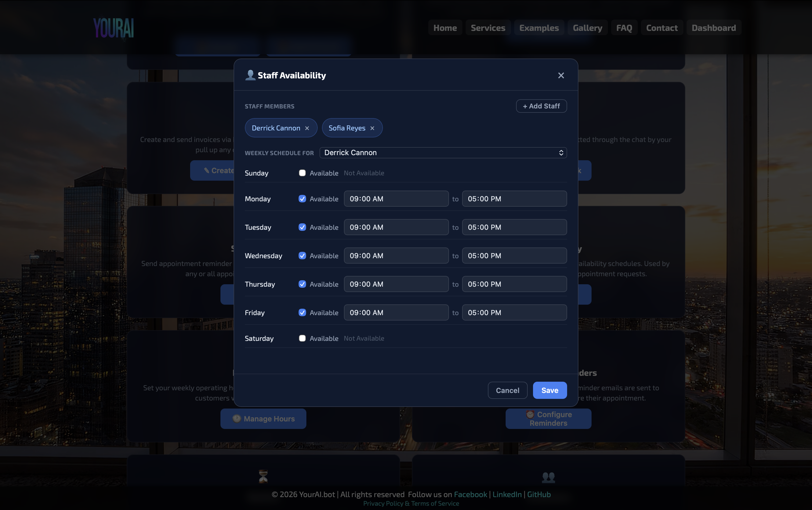The image size is (812, 510).
Task: Enable Sunday availability checkbox
Action: coord(302,173)
